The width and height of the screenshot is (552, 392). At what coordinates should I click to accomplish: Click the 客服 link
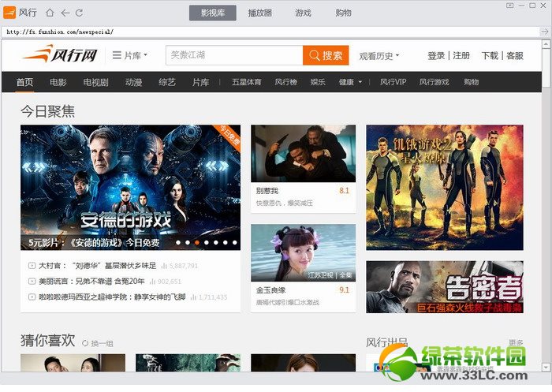coord(515,56)
